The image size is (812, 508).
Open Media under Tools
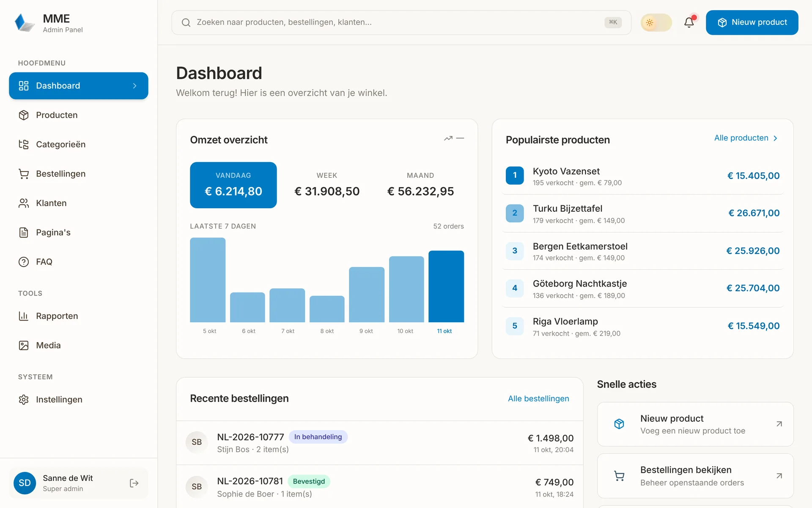coord(79,345)
